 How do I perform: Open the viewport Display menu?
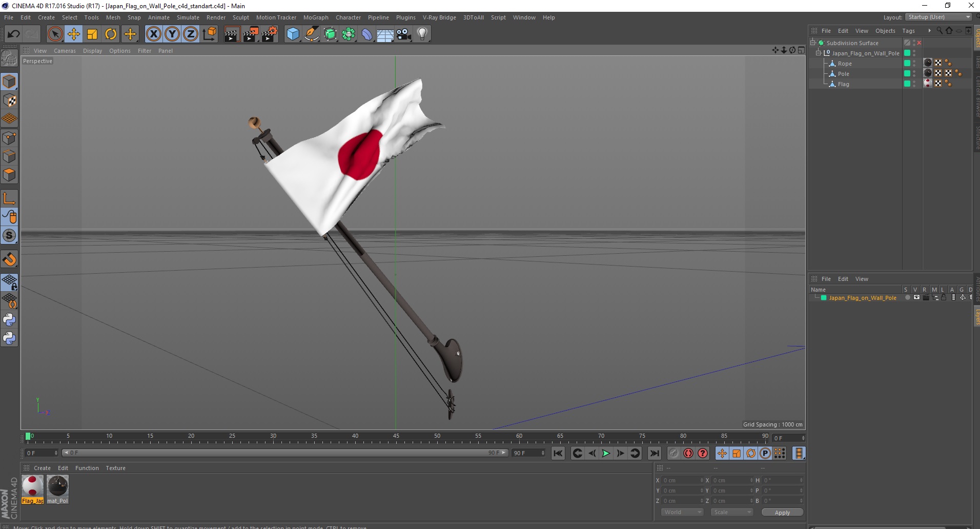coord(92,51)
